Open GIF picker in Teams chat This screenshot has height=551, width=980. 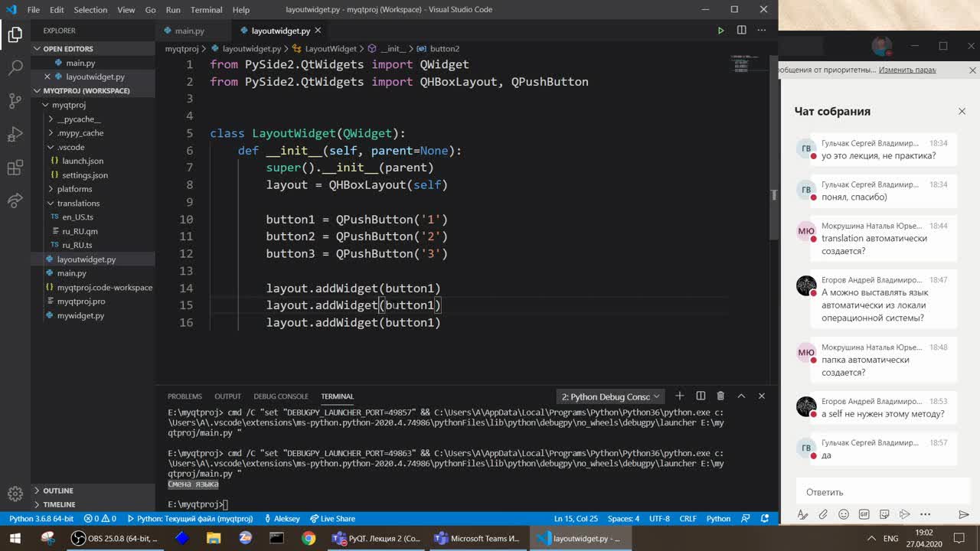click(864, 514)
